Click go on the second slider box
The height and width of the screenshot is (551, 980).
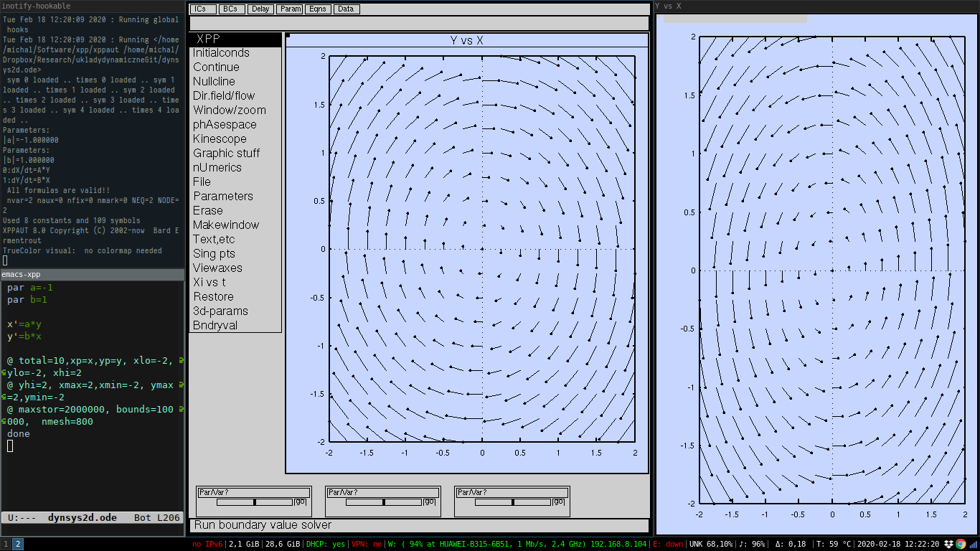pos(430,502)
